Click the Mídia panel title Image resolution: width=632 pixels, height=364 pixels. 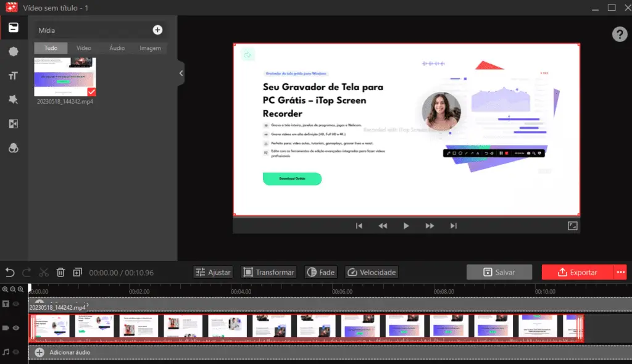(x=47, y=30)
